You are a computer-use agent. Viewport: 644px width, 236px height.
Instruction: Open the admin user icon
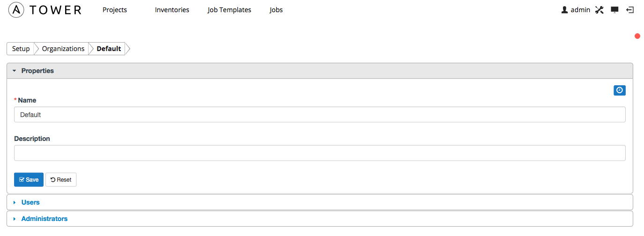click(564, 10)
